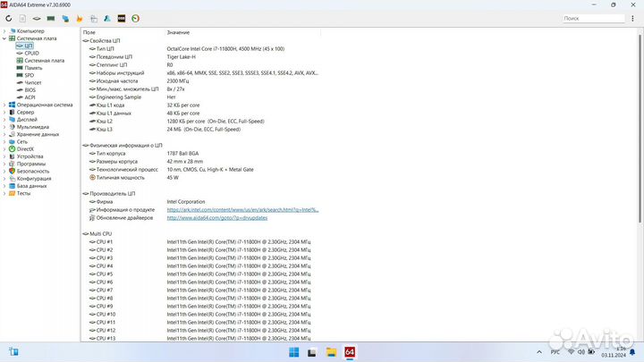Image resolution: width=644 pixels, height=362 pixels.
Task: Expand the Операционная система tree node
Action: coord(4,105)
